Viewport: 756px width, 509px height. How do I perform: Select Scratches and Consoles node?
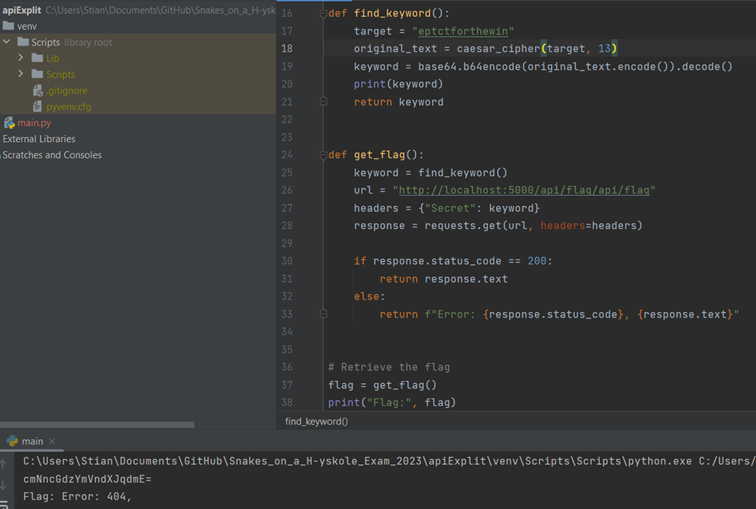(52, 155)
